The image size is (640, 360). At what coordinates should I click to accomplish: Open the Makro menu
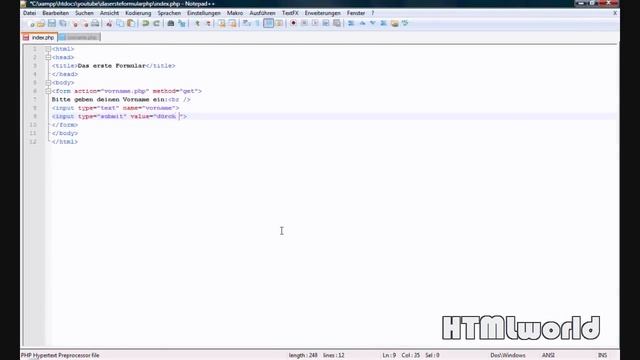[235, 13]
